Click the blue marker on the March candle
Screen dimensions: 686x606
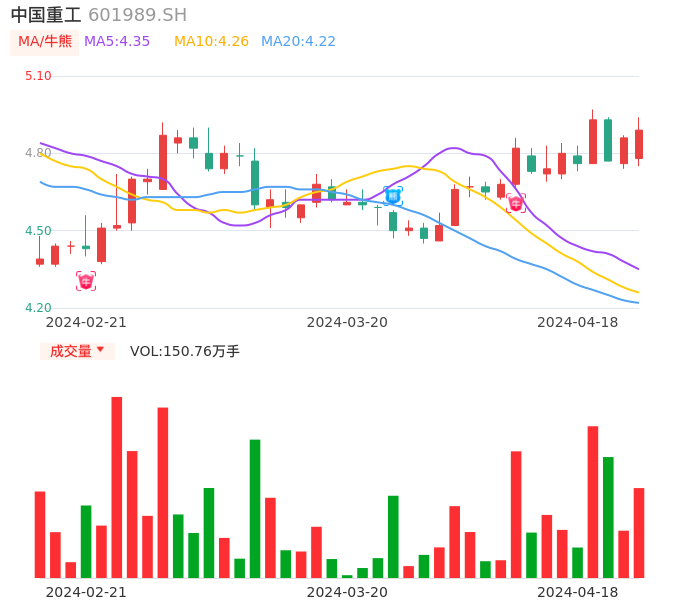(x=393, y=196)
